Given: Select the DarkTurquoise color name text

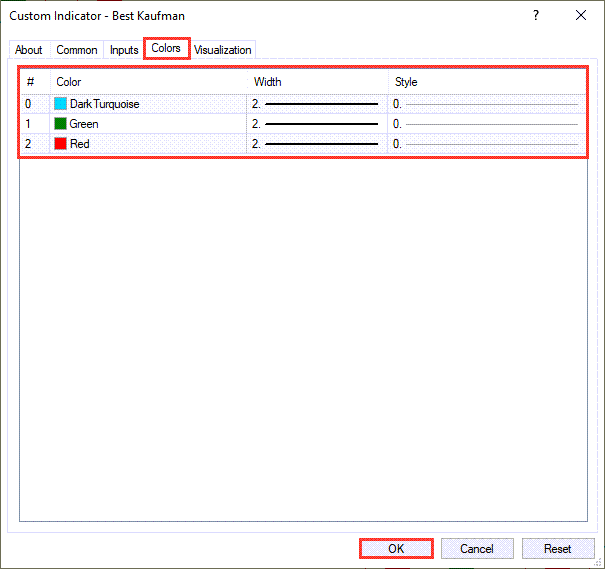Looking at the screenshot, I should (x=105, y=104).
